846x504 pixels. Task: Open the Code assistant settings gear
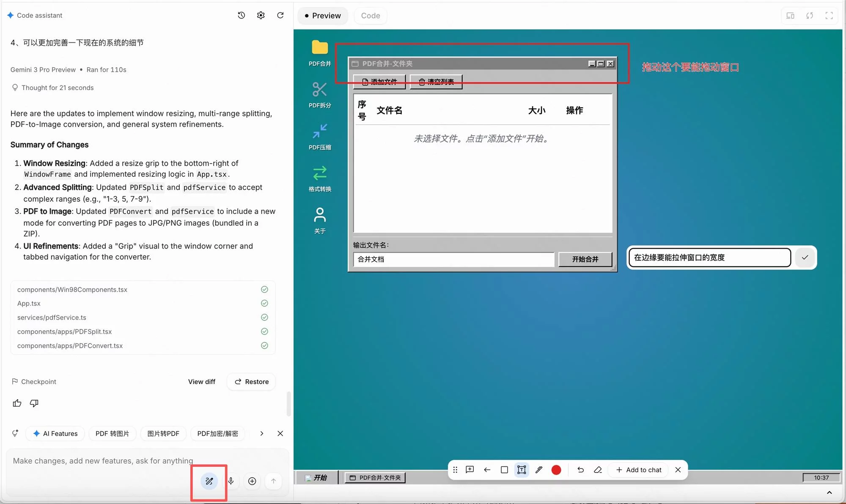pos(261,15)
